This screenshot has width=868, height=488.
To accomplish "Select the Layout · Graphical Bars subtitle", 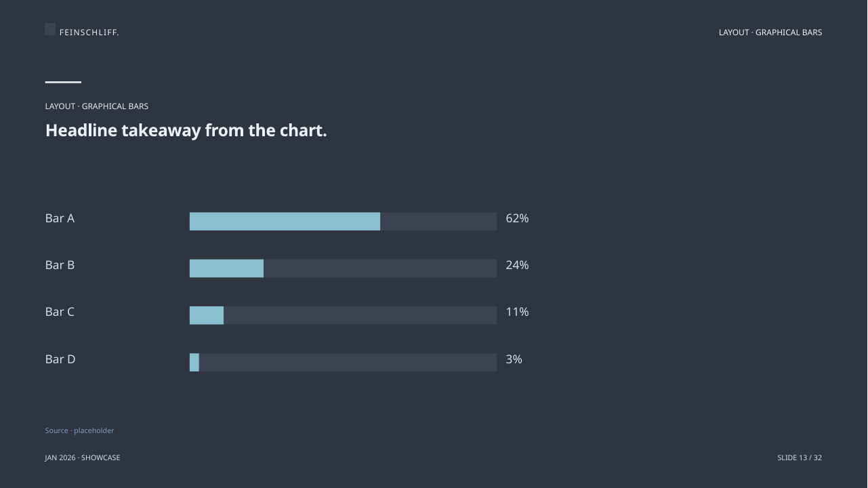I will click(97, 106).
